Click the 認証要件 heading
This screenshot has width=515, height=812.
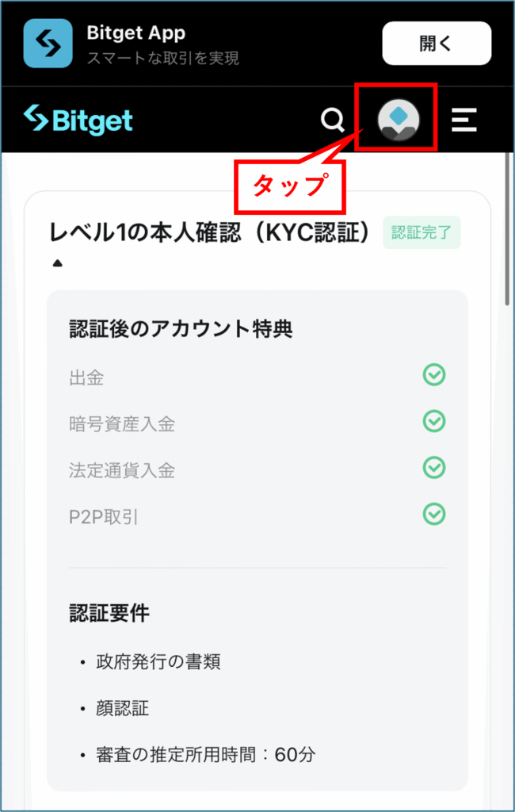coord(109,613)
